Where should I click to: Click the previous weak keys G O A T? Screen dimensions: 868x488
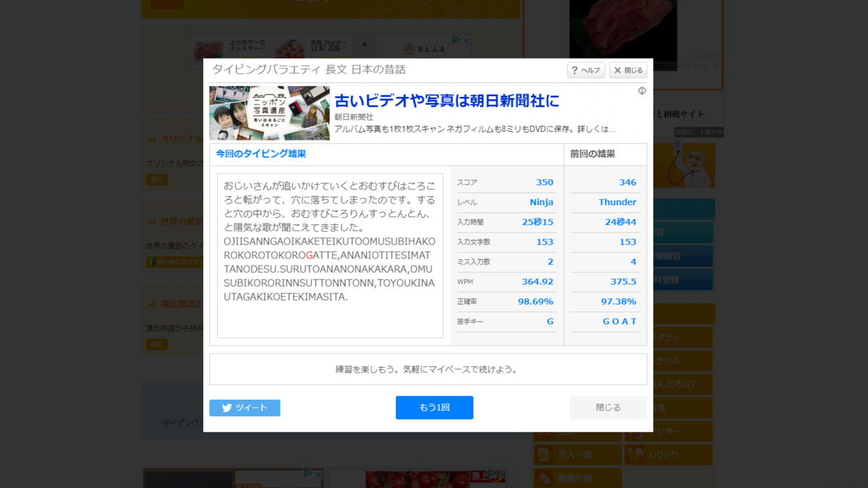click(620, 321)
